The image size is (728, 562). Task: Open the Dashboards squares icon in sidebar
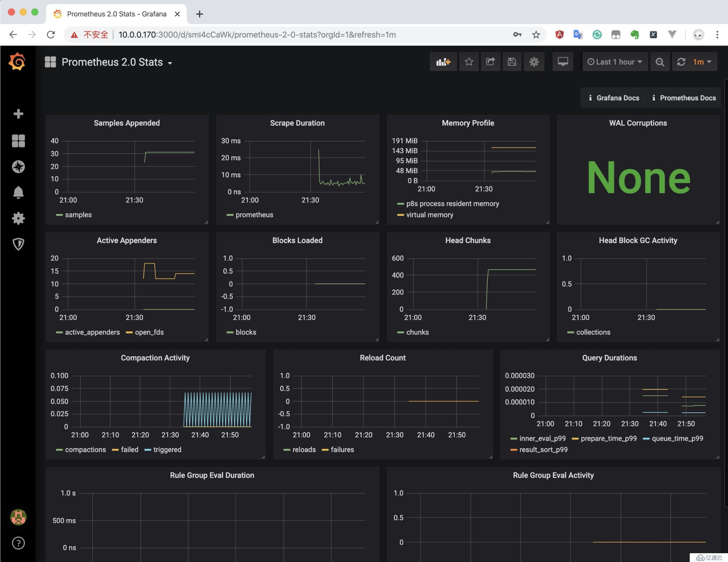coord(18,141)
